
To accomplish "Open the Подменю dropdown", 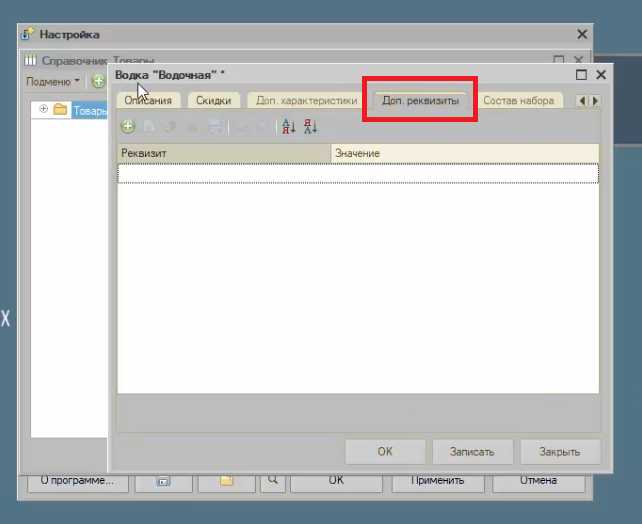I will pyautogui.click(x=52, y=81).
